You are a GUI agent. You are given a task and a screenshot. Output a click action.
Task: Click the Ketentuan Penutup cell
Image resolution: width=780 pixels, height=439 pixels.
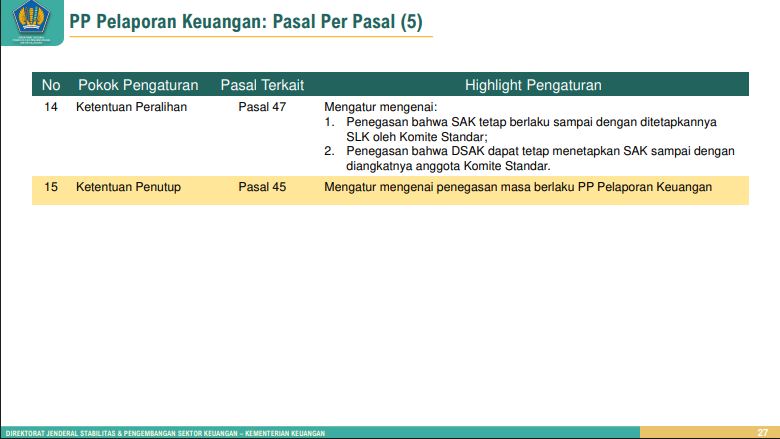coord(128,187)
